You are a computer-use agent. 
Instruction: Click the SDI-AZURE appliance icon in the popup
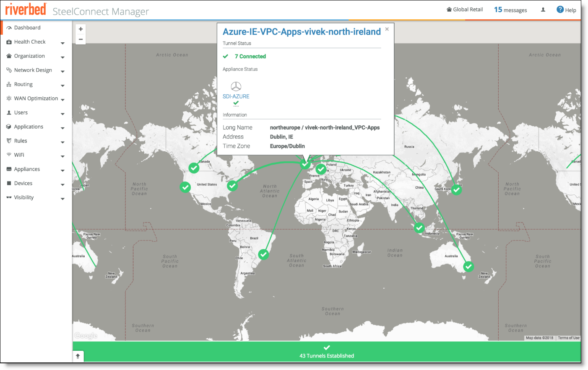(x=236, y=86)
